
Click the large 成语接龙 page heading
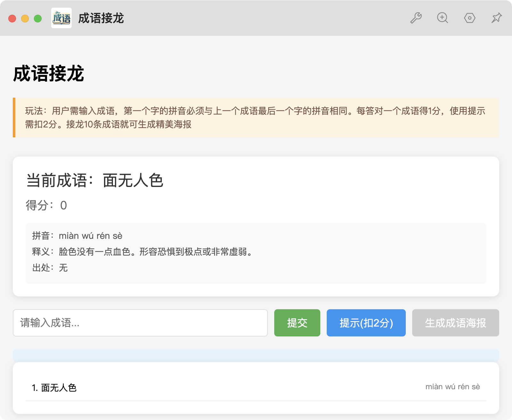pos(49,74)
